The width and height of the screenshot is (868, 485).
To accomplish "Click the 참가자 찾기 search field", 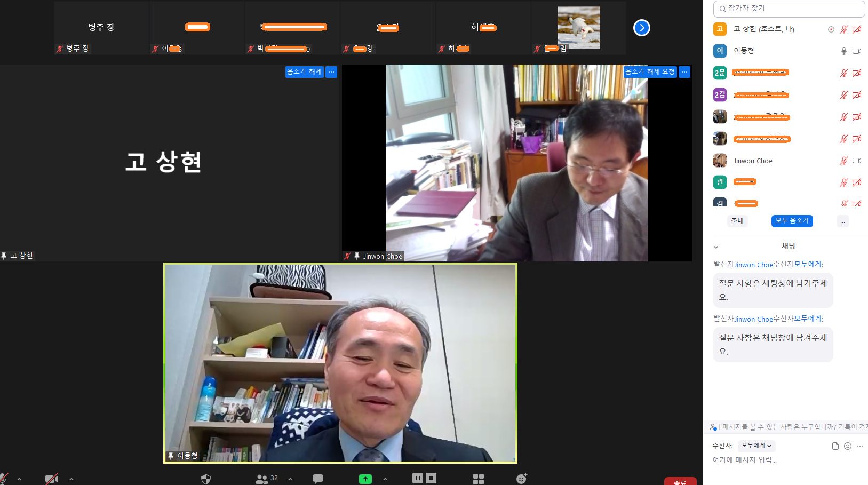I will click(789, 9).
